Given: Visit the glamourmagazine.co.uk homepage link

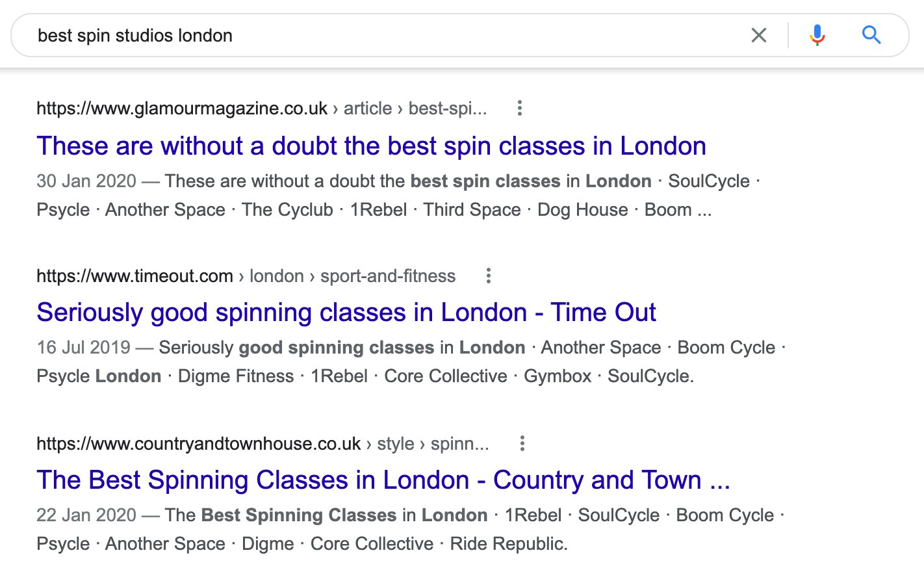Looking at the screenshot, I should pos(182,108).
